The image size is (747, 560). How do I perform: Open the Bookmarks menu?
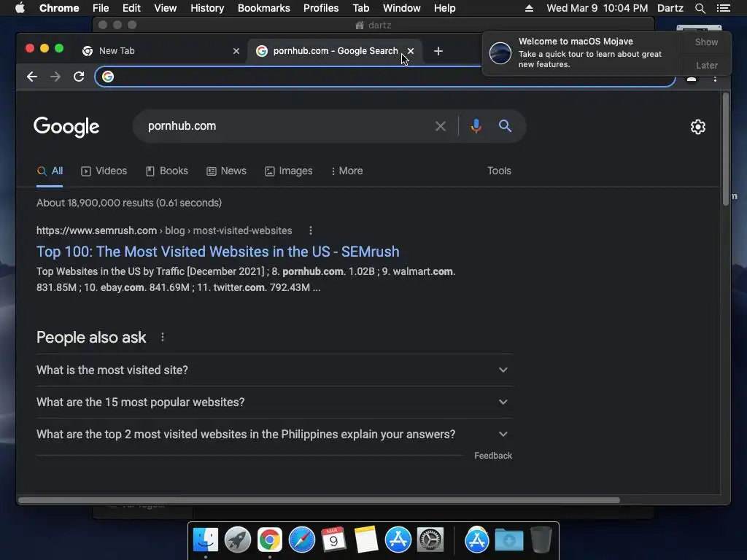[264, 8]
